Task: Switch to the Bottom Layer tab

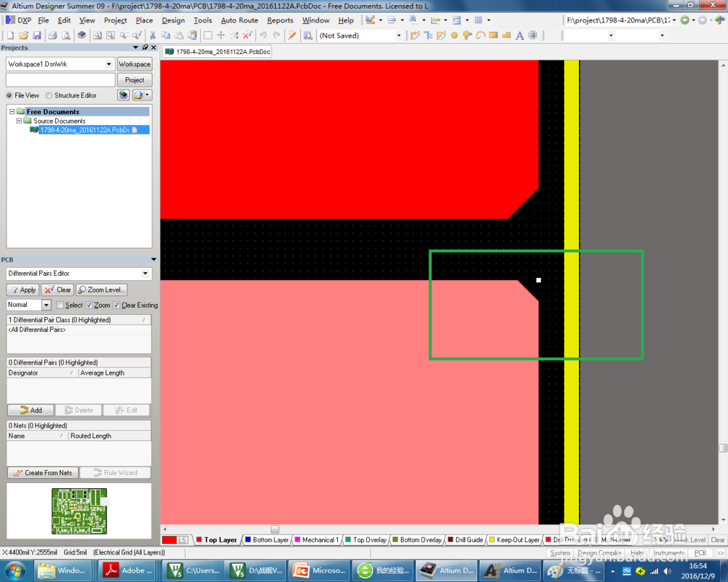Action: coord(267,540)
